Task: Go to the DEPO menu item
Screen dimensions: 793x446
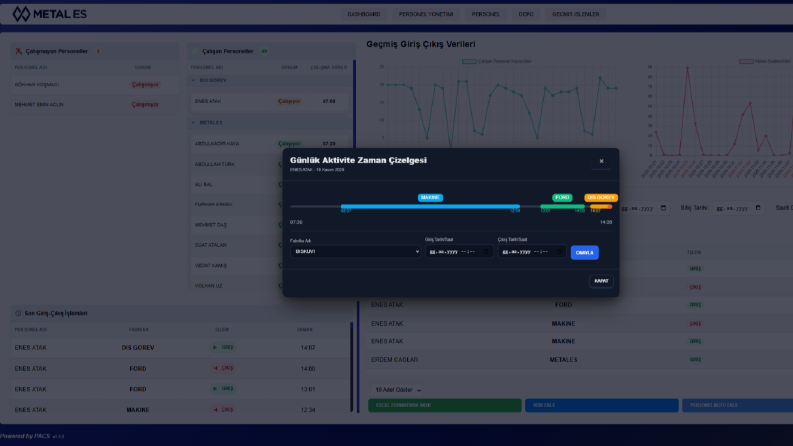Action: click(x=525, y=14)
